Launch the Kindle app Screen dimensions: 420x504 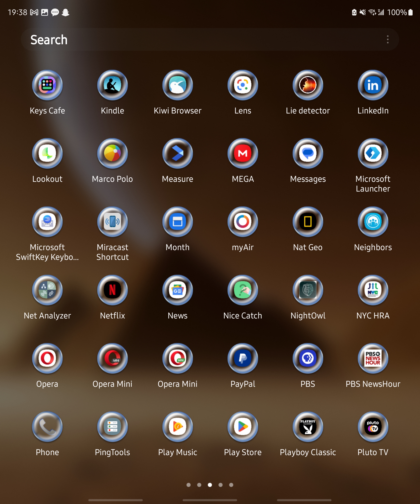click(112, 85)
